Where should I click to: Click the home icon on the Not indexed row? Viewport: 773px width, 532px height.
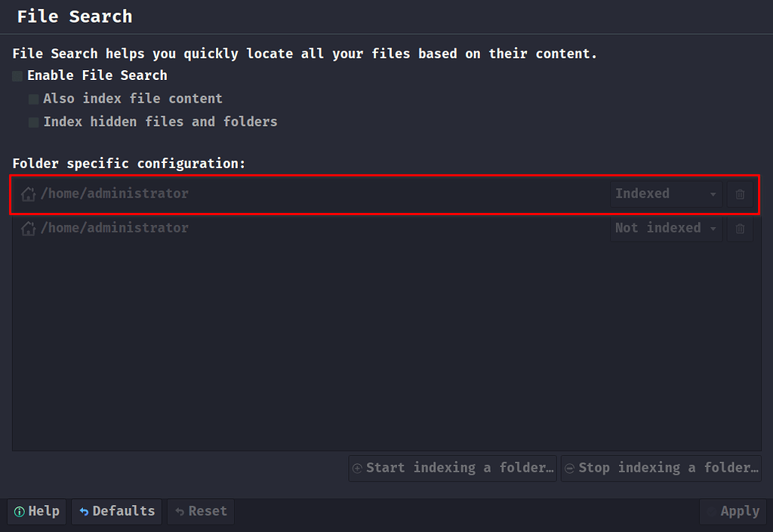(x=28, y=228)
